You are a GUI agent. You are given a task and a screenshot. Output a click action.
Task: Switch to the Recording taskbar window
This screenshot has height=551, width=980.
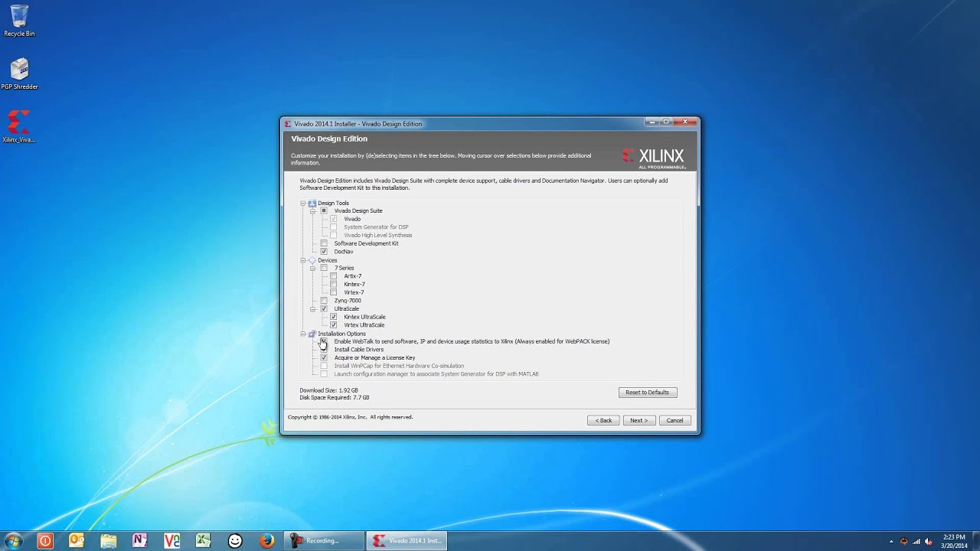pyautogui.click(x=323, y=540)
